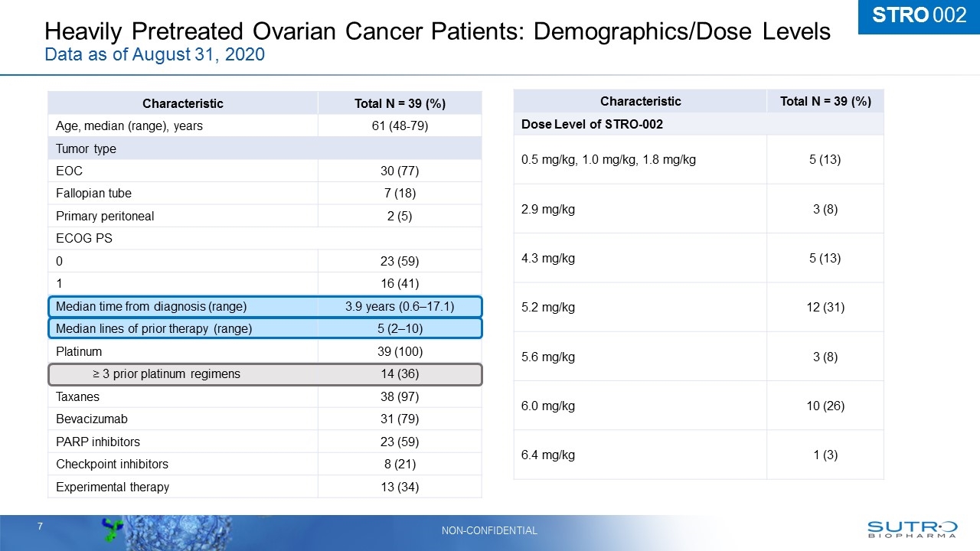Select the NON-CONFIDENTIAL footer label

coord(489,530)
